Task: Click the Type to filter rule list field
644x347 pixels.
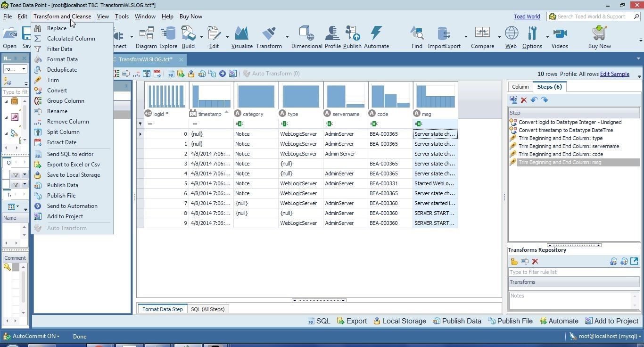Action: (573, 272)
